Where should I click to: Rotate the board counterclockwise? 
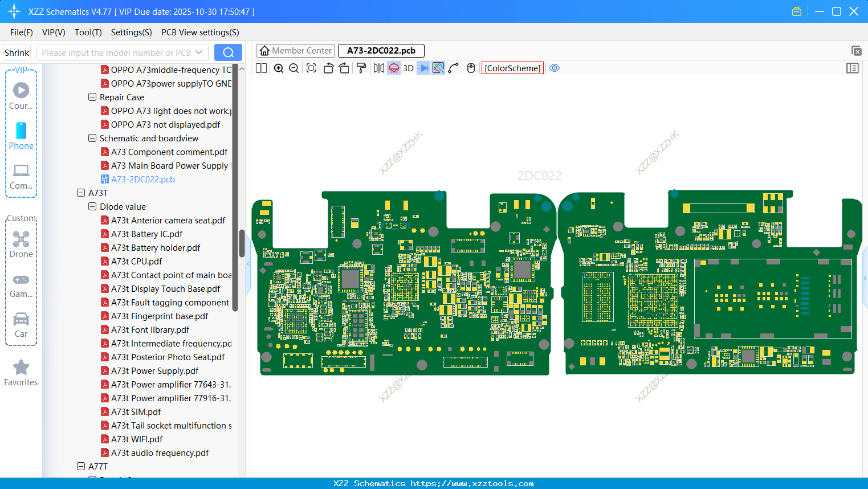click(328, 68)
